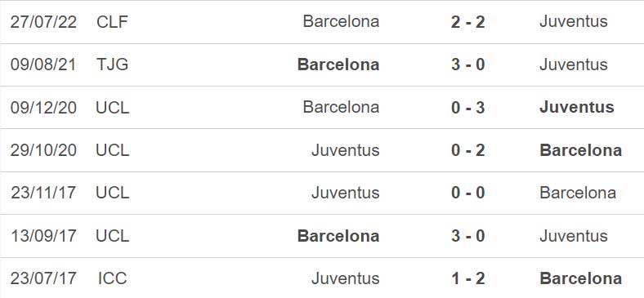
Task: Click Juventus home team in 23/11/17 row
Action: 346,193
